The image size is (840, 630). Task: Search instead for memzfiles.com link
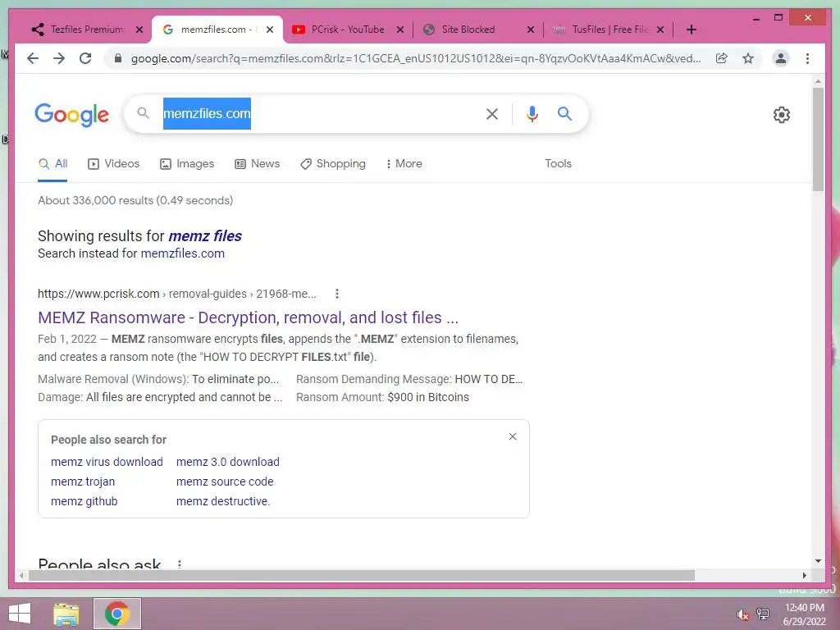(183, 253)
